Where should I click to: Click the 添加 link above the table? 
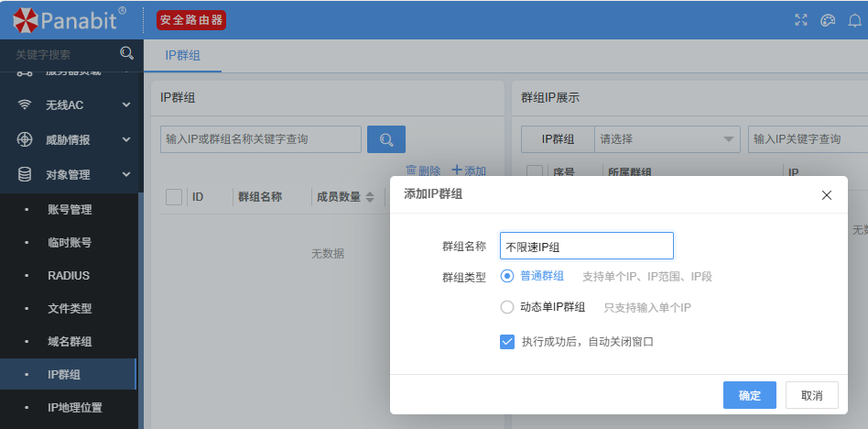468,170
